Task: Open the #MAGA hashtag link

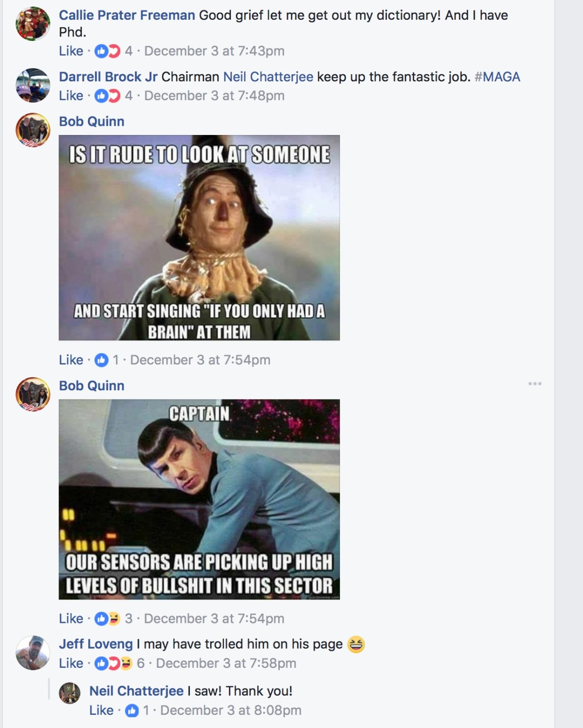Action: click(x=497, y=77)
